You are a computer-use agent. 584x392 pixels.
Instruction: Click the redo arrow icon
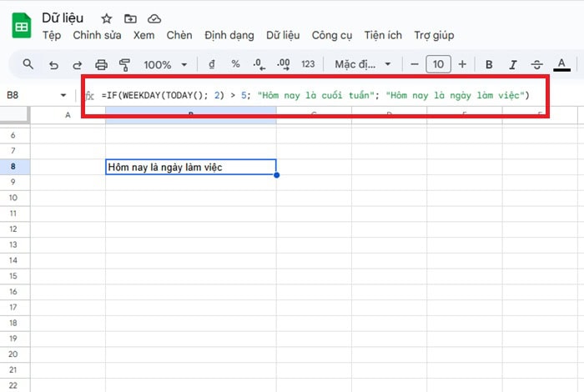click(x=78, y=64)
